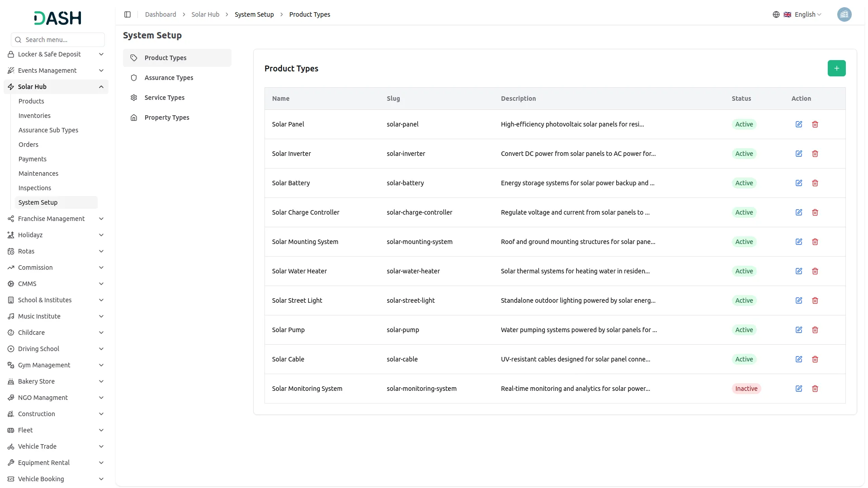This screenshot has height=488, width=868.
Task: Toggle the sidebar collapse icon
Action: pos(127,14)
